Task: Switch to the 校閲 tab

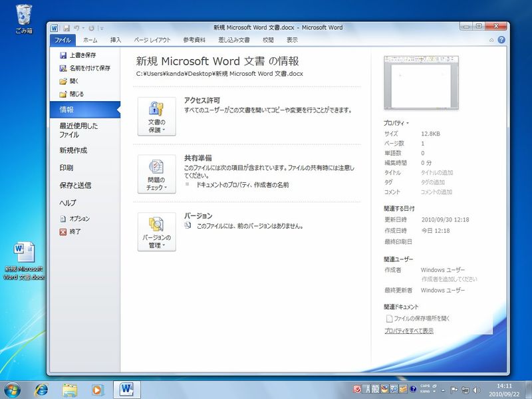Action: (x=268, y=40)
